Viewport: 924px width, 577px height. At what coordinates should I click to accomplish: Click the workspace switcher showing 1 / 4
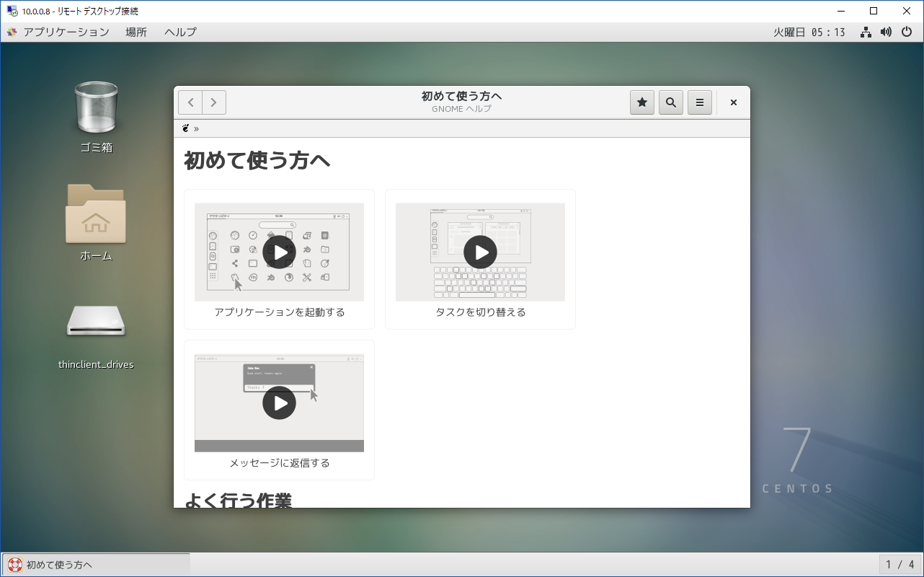coord(900,564)
